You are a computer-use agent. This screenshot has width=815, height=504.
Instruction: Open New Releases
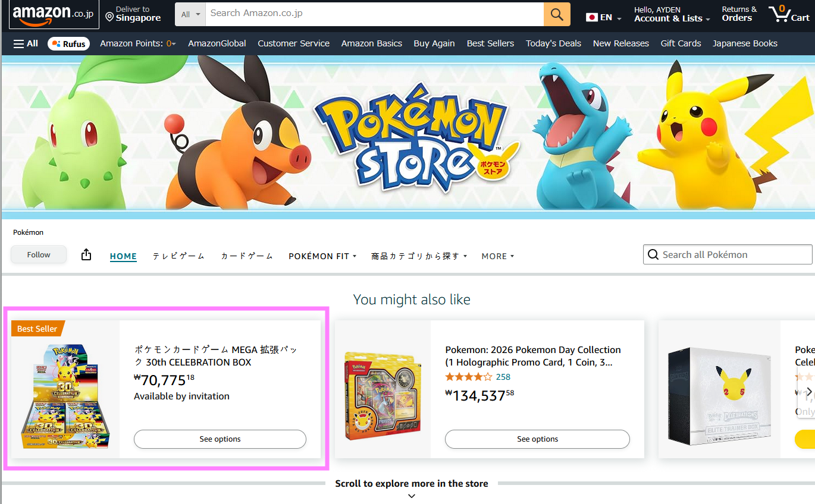621,43
